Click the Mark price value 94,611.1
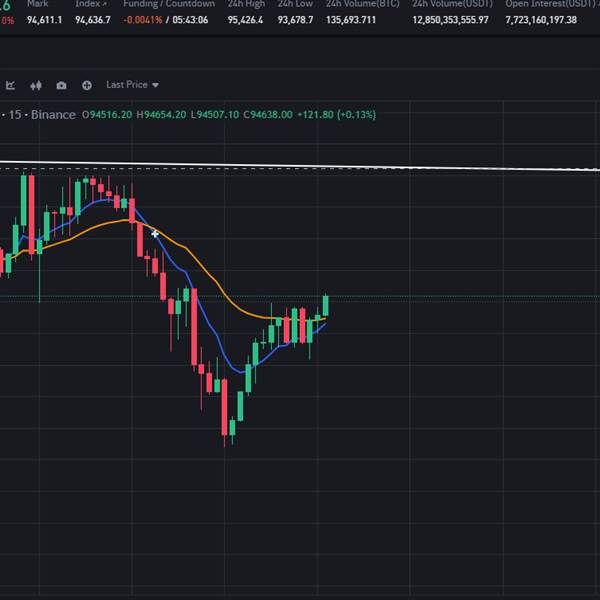 click(x=44, y=20)
